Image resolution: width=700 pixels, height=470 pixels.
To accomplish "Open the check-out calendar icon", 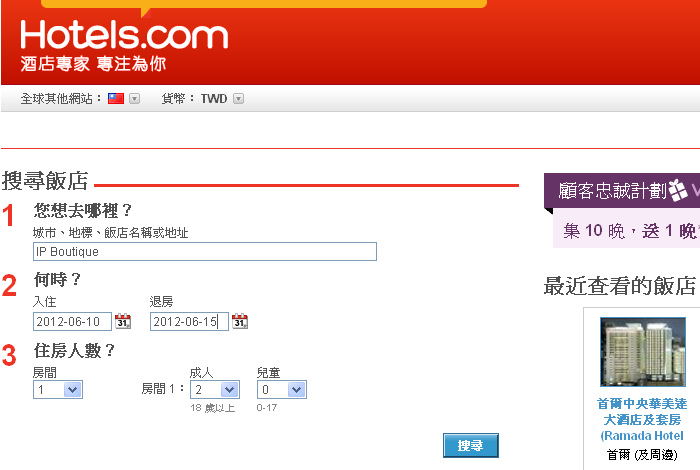I will [x=240, y=321].
